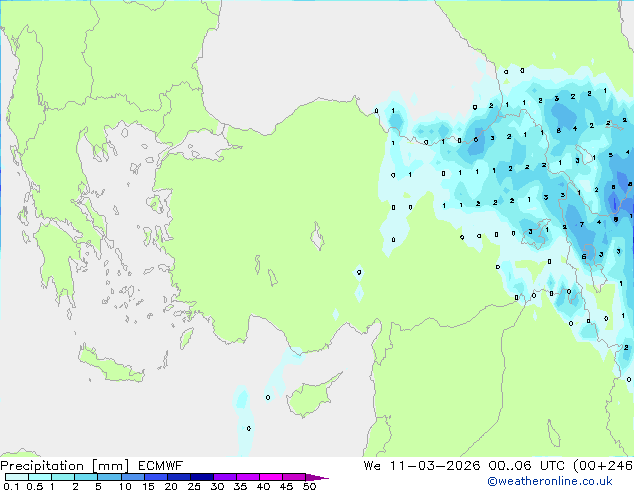Click the 0.5–1 mm legend color swatch
This screenshot has height=490, width=634.
click(40, 477)
